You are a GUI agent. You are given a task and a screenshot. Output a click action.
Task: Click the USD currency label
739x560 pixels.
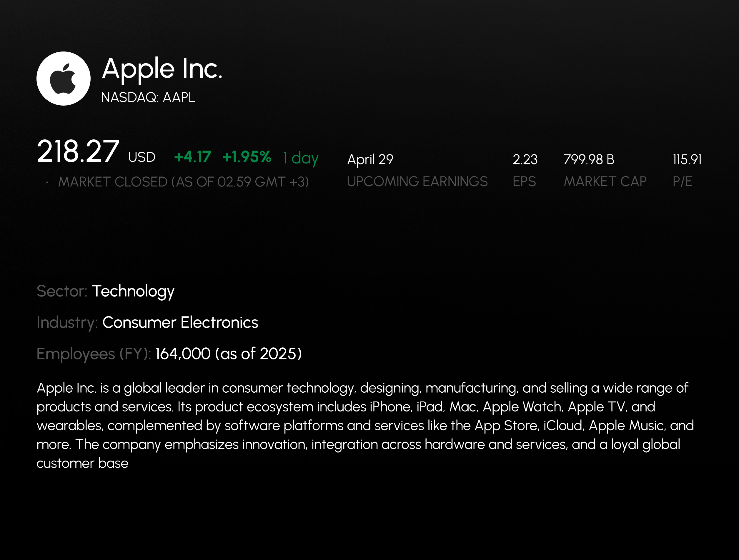(x=142, y=157)
